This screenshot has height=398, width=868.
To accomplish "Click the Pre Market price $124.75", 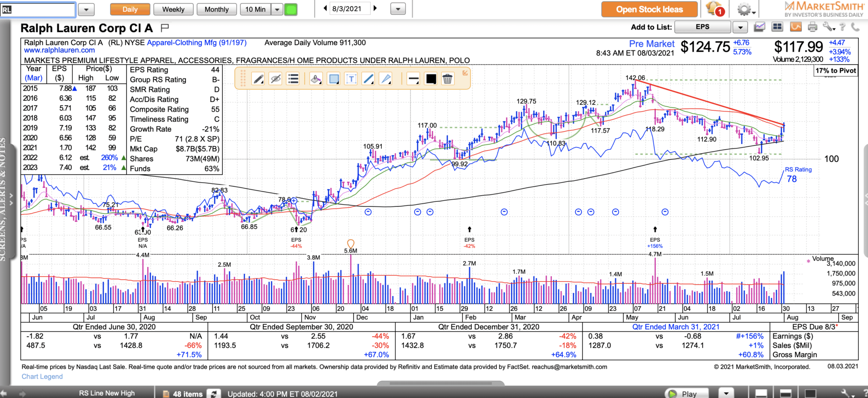I will 705,47.
